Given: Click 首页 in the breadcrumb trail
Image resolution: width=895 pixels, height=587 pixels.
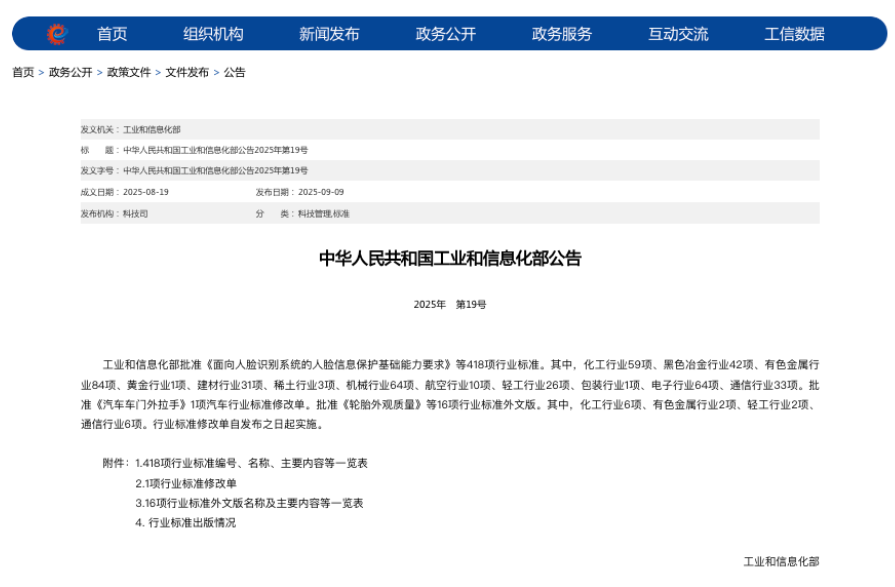Looking at the screenshot, I should pos(23,73).
